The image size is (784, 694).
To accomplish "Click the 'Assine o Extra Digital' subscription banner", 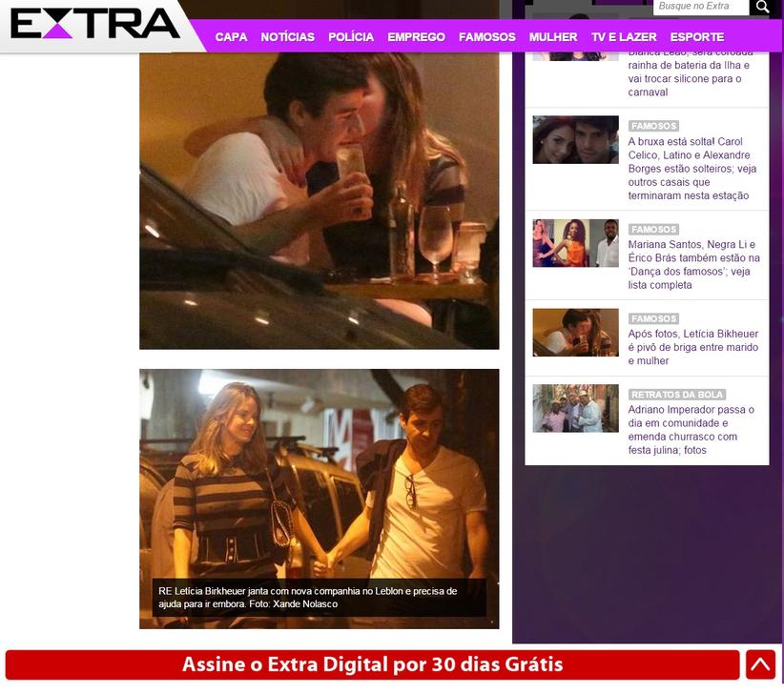I will coord(372,664).
